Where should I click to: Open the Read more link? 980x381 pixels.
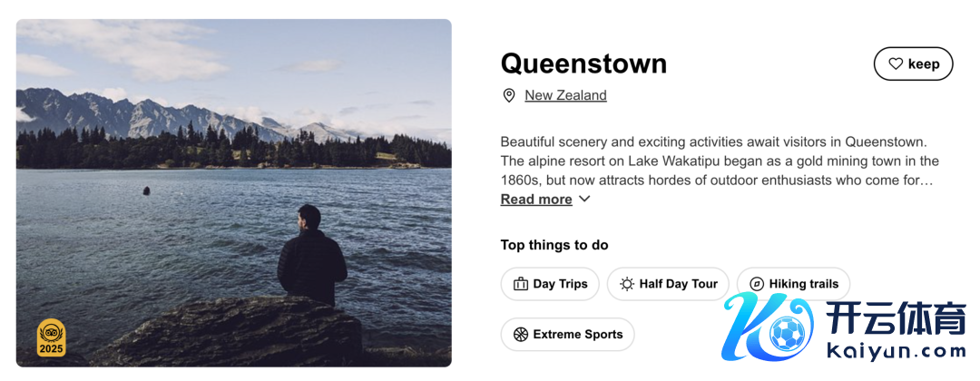[536, 200]
